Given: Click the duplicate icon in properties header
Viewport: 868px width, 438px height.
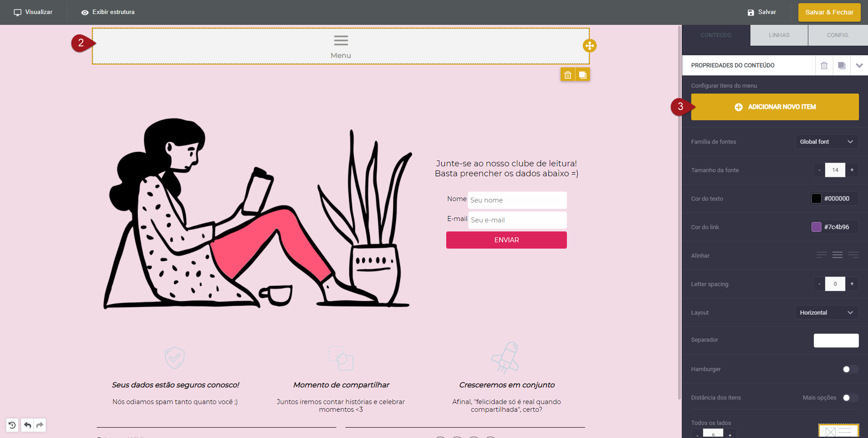Looking at the screenshot, I should pos(841,66).
